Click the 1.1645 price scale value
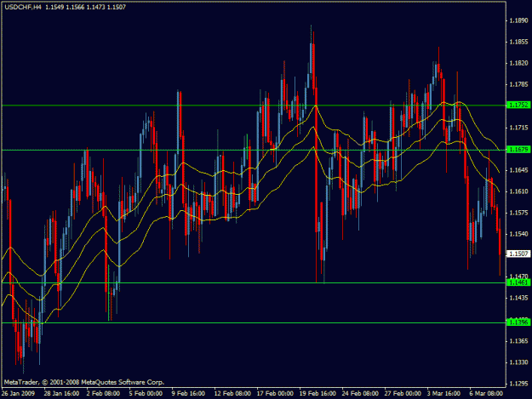This screenshot has height=399, width=532. [518, 170]
